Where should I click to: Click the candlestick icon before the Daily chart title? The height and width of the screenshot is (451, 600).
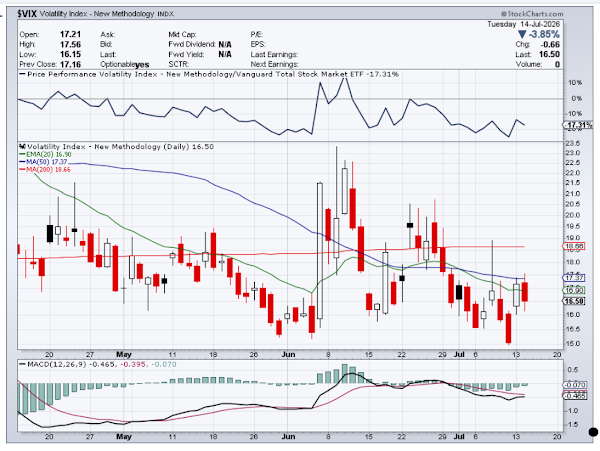22,147
